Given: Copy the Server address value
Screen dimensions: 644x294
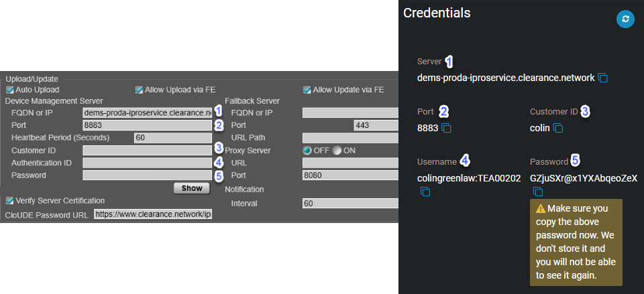Looking at the screenshot, I should pos(602,78).
